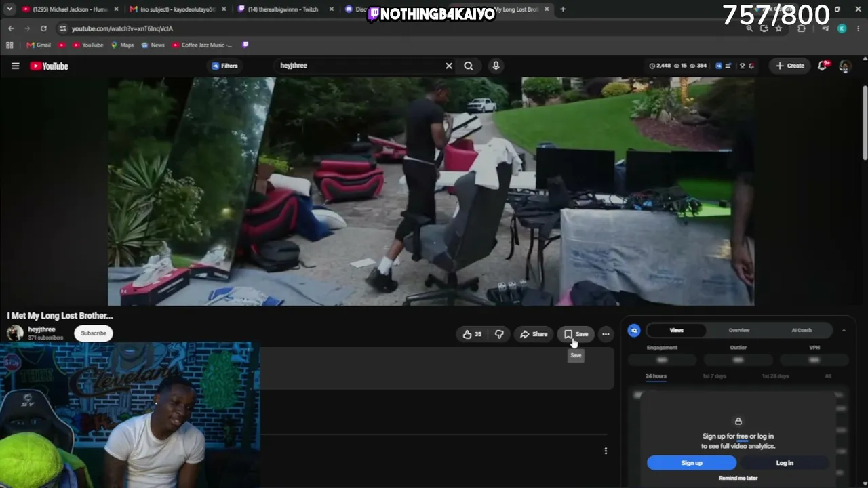Image resolution: width=868 pixels, height=488 pixels.
Task: Open the heyjthree channel avatar
Action: (x=15, y=333)
